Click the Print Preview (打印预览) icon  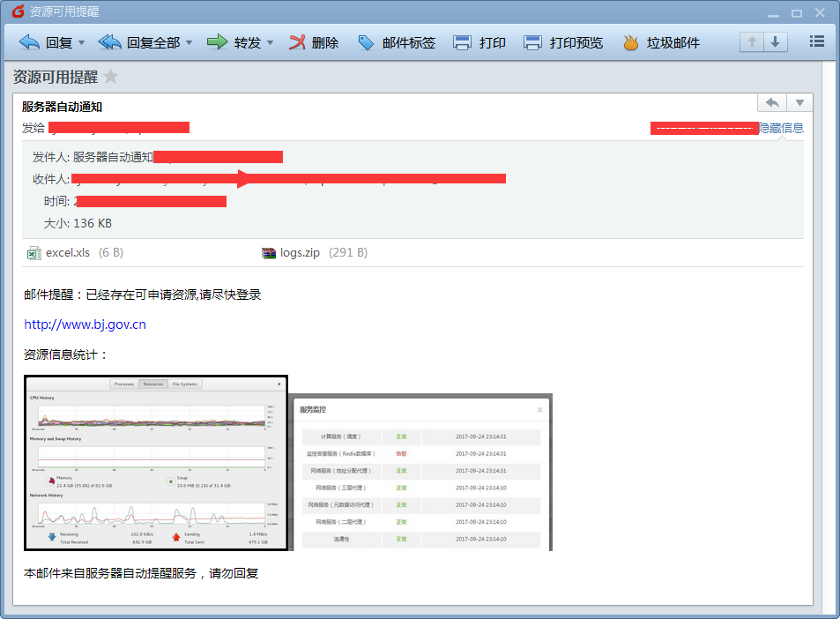point(532,42)
